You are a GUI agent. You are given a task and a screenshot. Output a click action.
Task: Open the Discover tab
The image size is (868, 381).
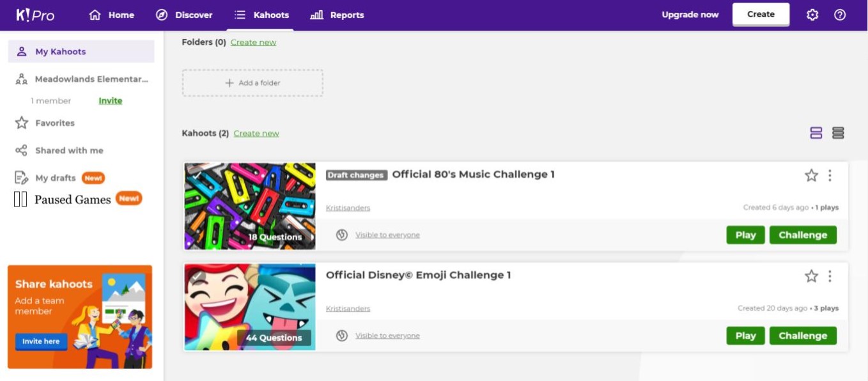tap(184, 15)
